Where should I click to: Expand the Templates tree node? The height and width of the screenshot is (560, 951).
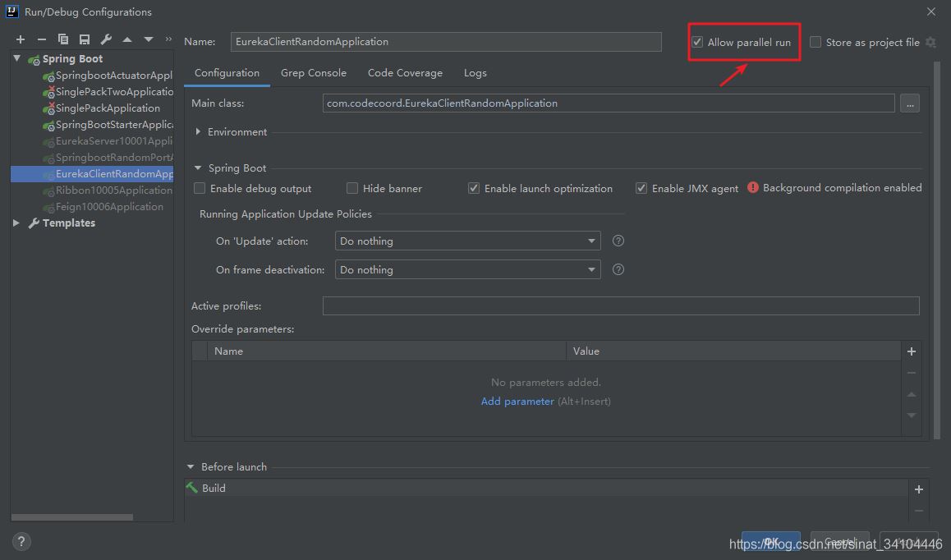(16, 223)
